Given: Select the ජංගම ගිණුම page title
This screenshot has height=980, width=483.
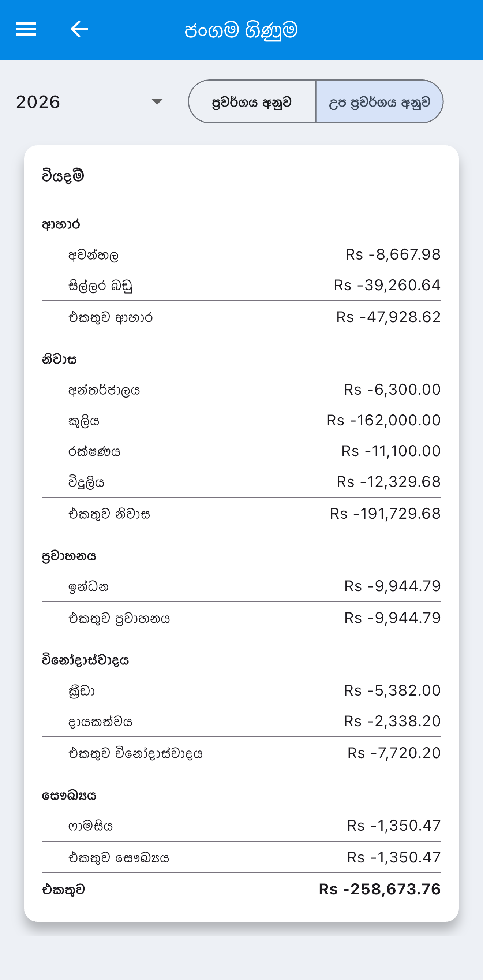Looking at the screenshot, I should [241, 30].
